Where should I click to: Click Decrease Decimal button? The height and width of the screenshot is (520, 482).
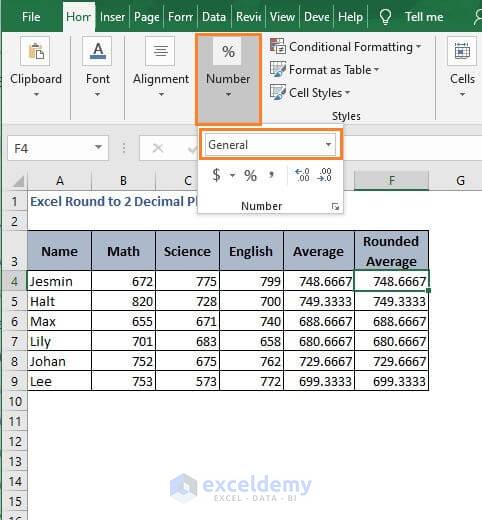click(325, 175)
